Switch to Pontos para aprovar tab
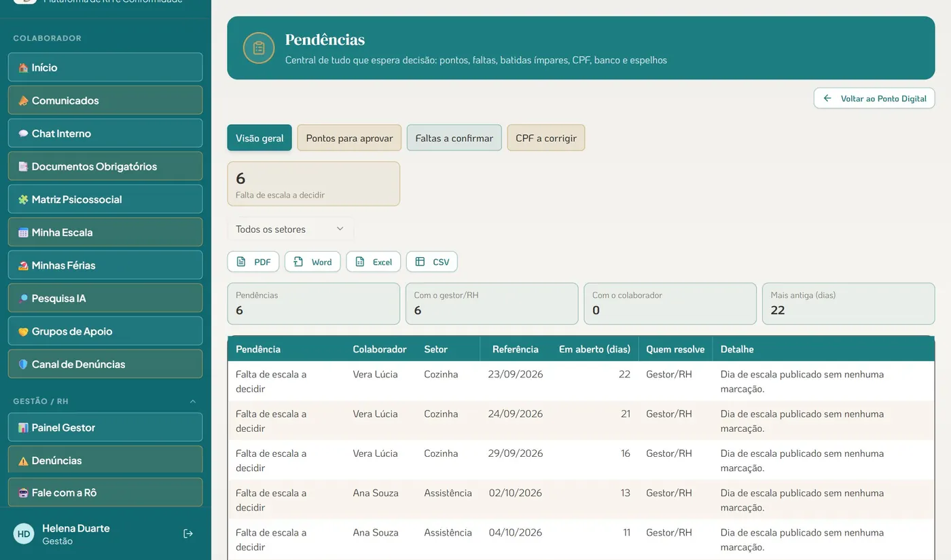Image resolution: width=951 pixels, height=560 pixels. [349, 138]
